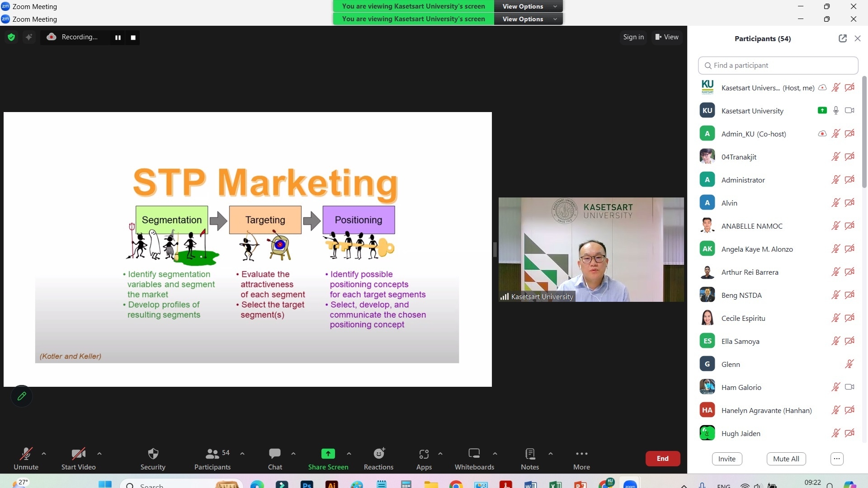Click Share Screen
Viewport: 868px width, 488px height.
pyautogui.click(x=328, y=459)
